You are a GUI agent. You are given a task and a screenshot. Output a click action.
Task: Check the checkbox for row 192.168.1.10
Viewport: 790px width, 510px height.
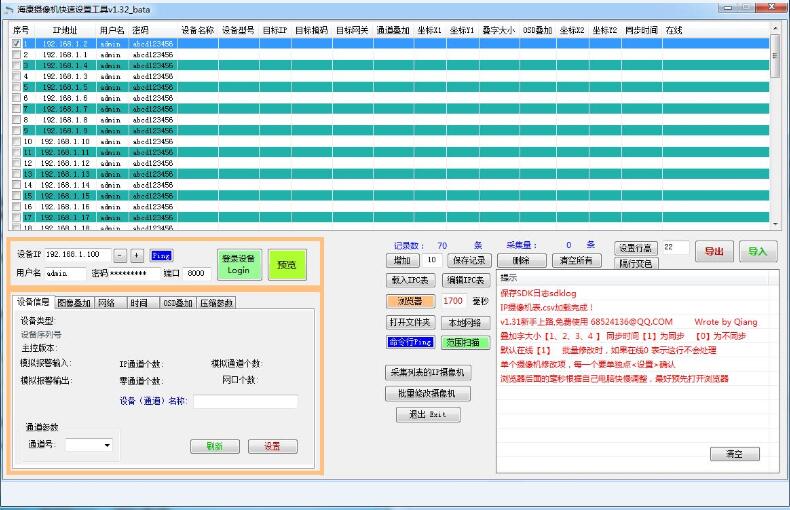pyautogui.click(x=16, y=142)
